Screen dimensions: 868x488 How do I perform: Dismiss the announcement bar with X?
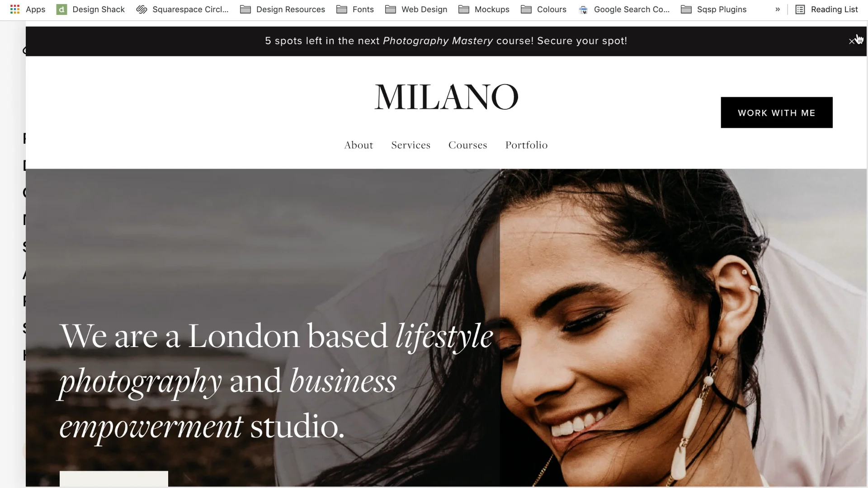852,42
